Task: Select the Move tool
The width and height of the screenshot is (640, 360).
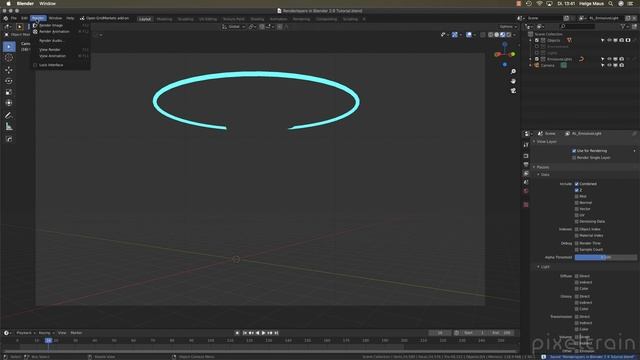Action: 9,70
